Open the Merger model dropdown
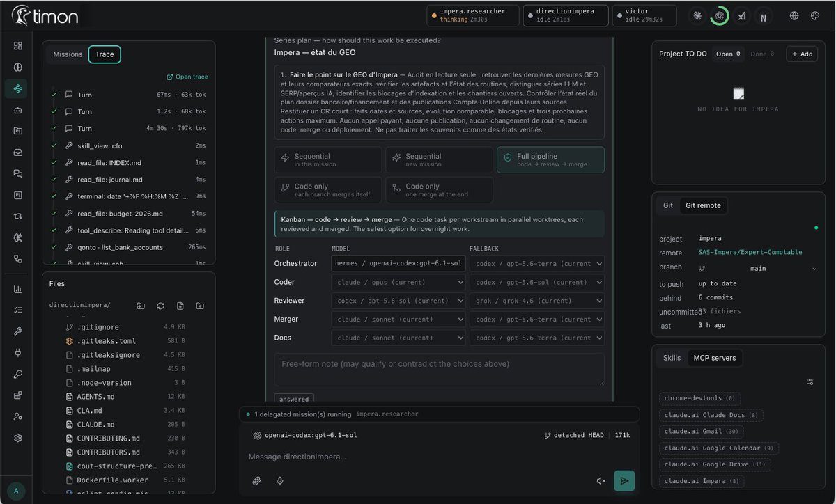The height and width of the screenshot is (504, 836). pyautogui.click(x=398, y=319)
